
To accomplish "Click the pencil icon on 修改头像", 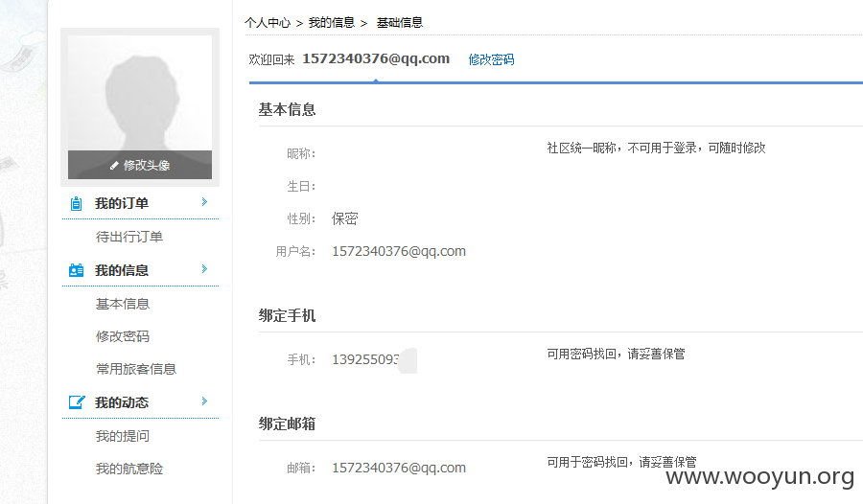I will click(x=114, y=165).
